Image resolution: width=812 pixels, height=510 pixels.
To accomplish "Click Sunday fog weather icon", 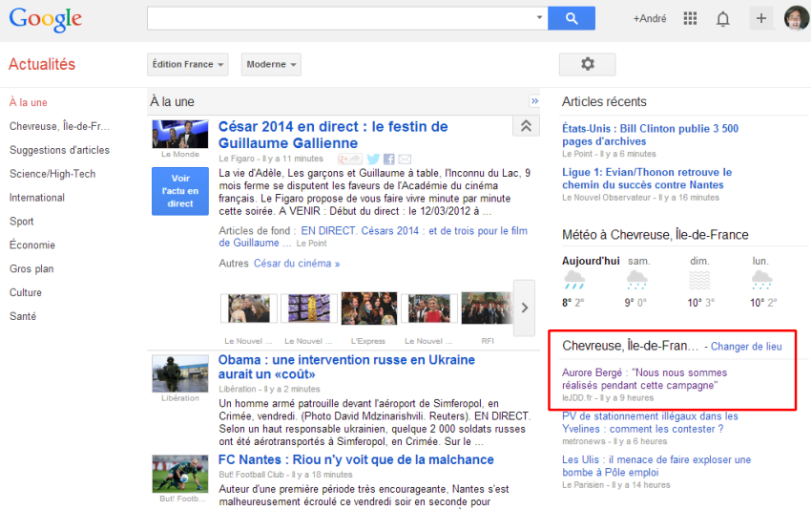I will (699, 280).
